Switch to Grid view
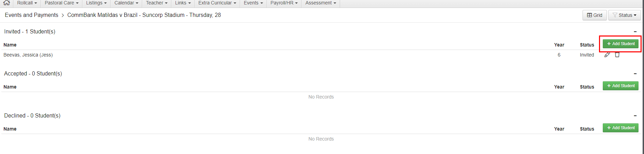The height and width of the screenshot is (154, 644). point(595,15)
